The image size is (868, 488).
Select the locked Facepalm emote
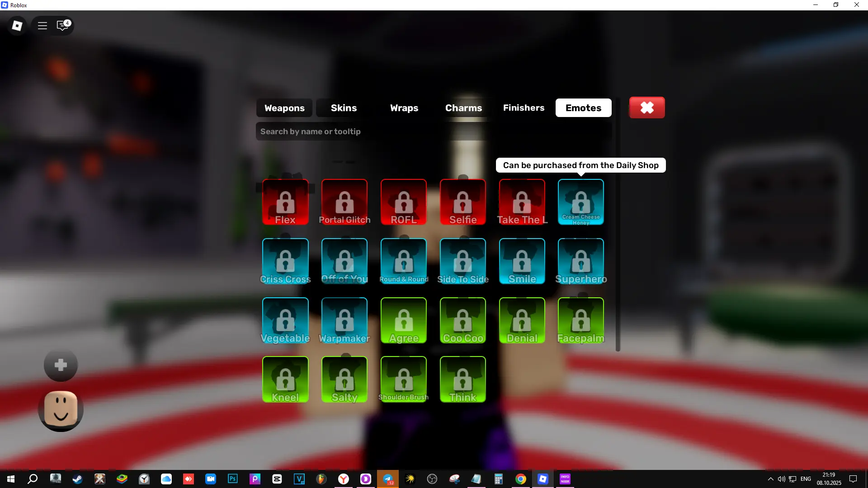coord(581,320)
